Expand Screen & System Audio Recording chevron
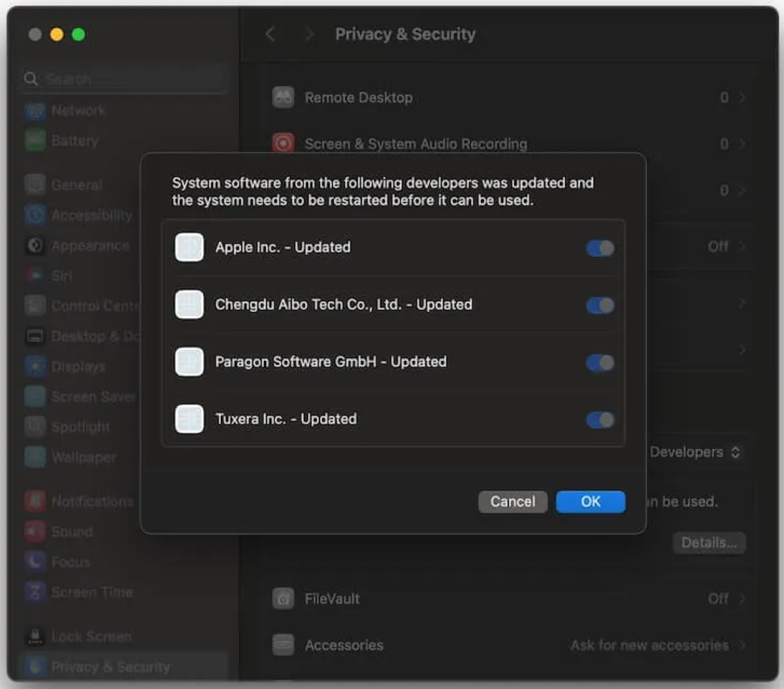The width and height of the screenshot is (784, 689). (x=742, y=144)
